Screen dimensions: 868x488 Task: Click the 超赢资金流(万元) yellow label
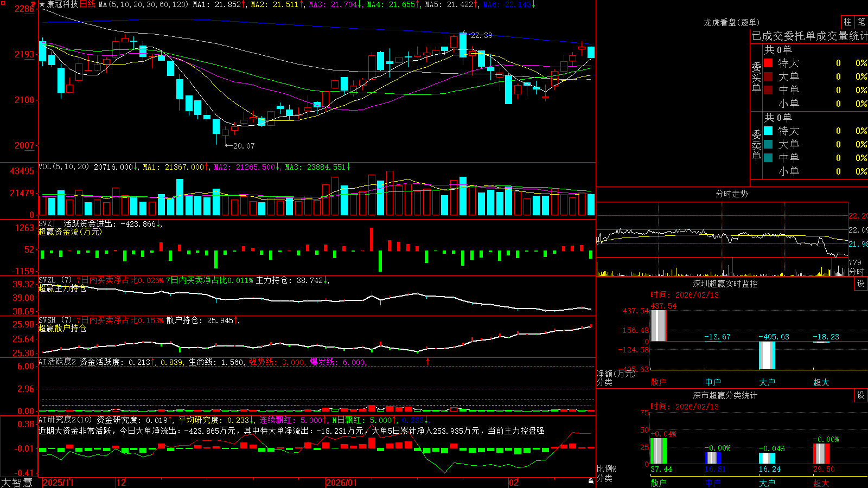tap(70, 232)
